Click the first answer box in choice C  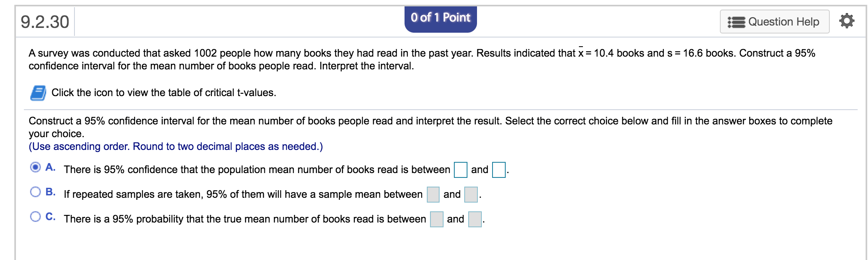pyautogui.click(x=436, y=219)
